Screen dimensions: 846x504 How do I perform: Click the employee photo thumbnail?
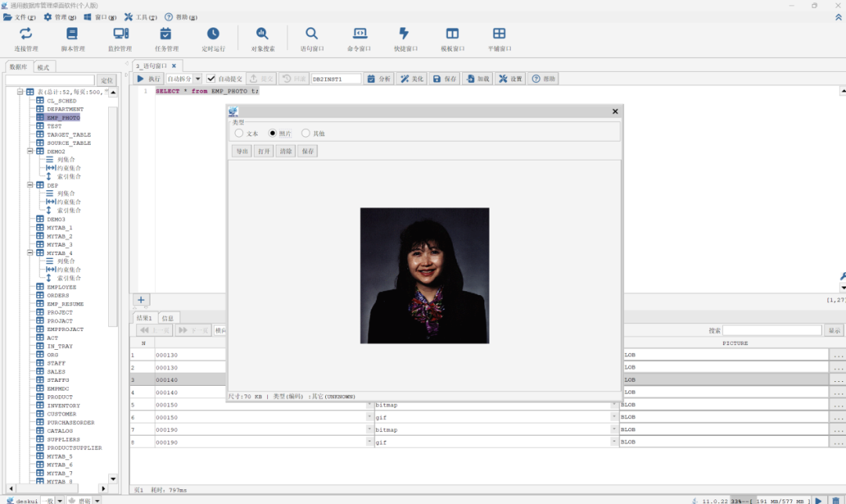coord(425,275)
